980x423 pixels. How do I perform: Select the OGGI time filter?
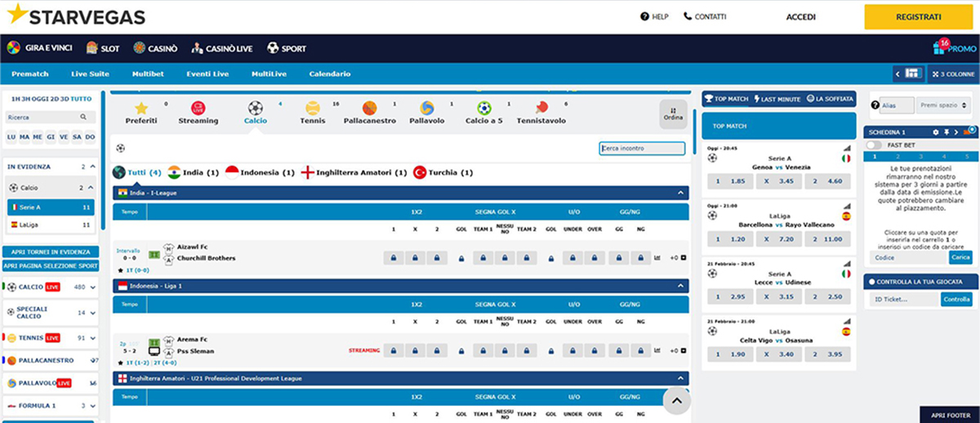(38, 98)
